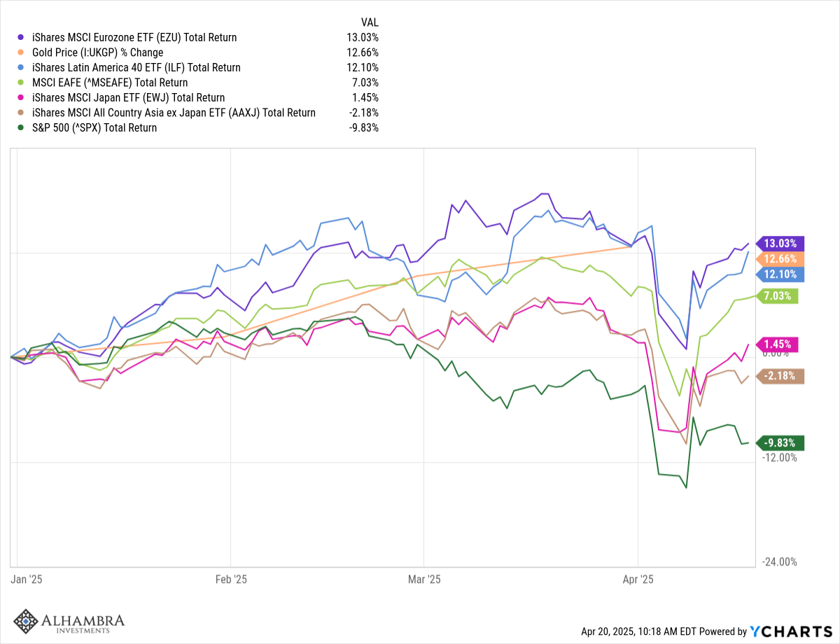The height and width of the screenshot is (644, 840).
Task: Select iShares MSCI Japan ETF legend label
Action: pos(129,98)
